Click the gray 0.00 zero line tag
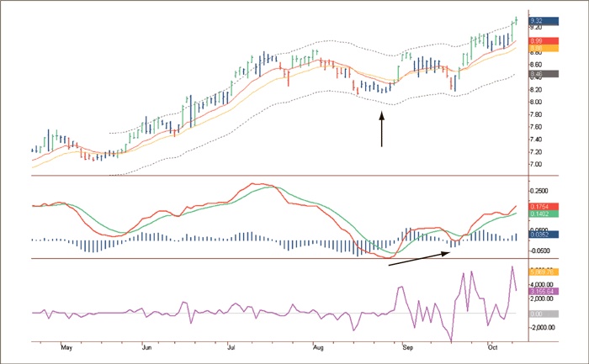The height and width of the screenshot is (364, 589). (539, 313)
